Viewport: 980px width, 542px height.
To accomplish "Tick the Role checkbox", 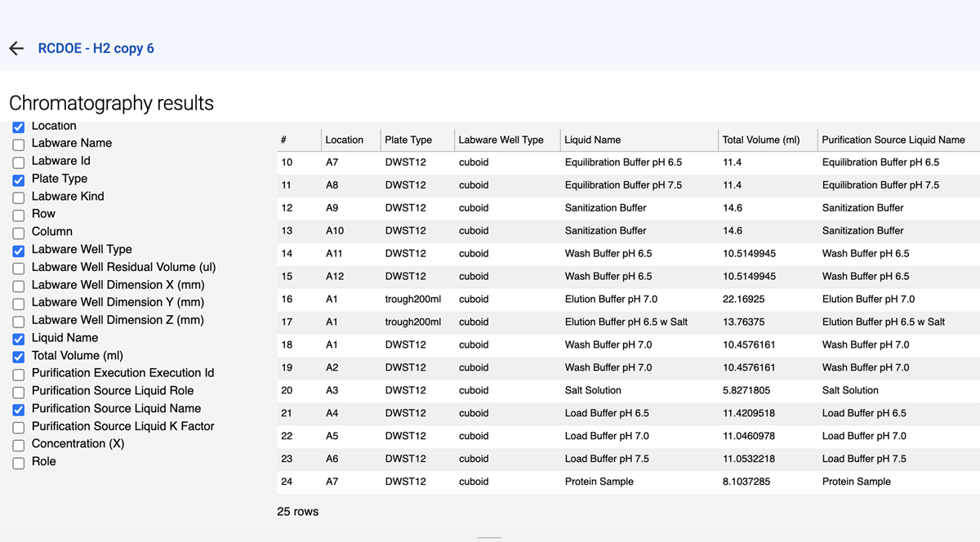I will tap(19, 463).
